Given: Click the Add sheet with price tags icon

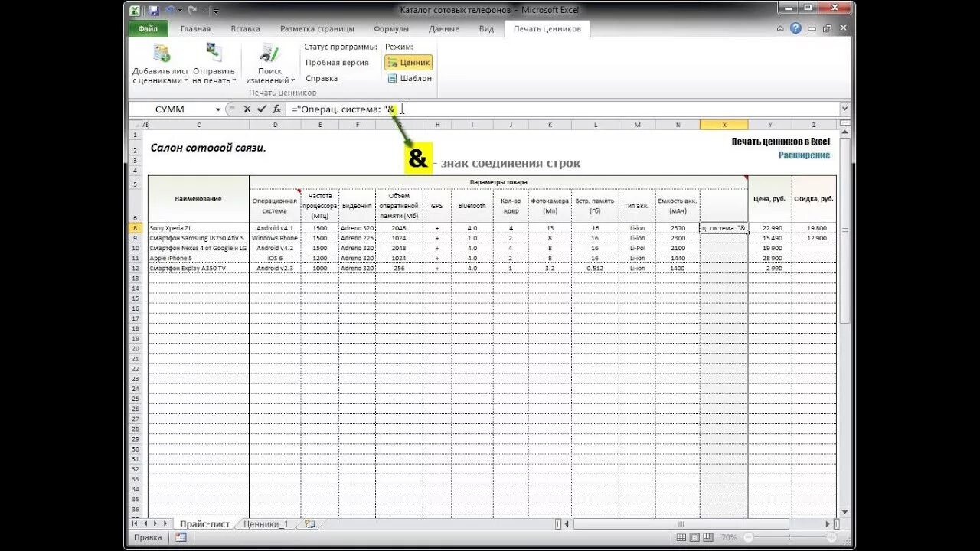Looking at the screenshot, I should tap(162, 53).
